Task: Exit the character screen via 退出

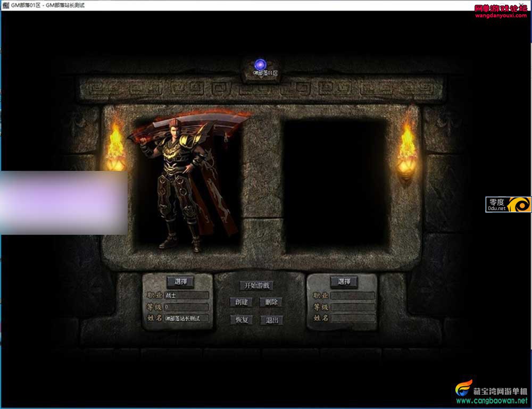Action: pos(272,320)
